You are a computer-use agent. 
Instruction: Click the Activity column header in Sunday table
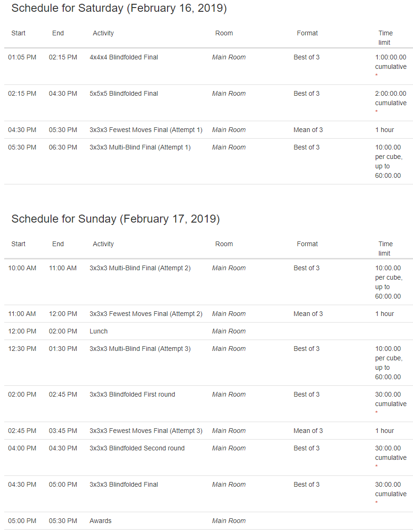click(x=103, y=244)
